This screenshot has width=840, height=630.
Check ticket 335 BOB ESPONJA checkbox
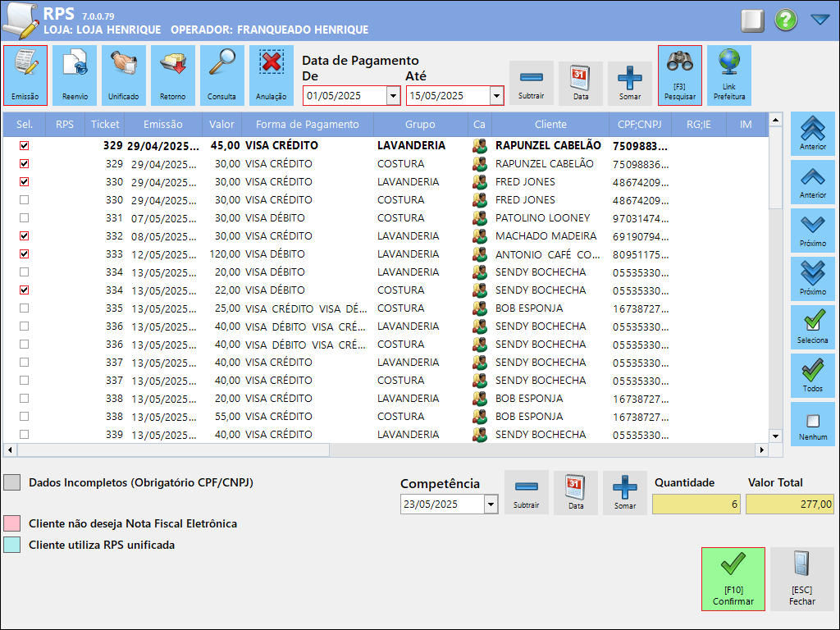click(x=24, y=308)
